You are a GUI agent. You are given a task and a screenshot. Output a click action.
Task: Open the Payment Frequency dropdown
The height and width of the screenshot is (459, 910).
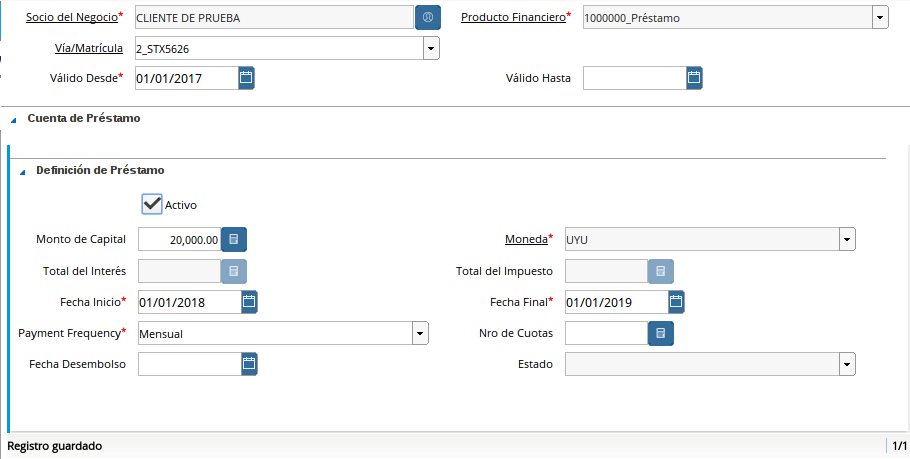click(x=420, y=333)
